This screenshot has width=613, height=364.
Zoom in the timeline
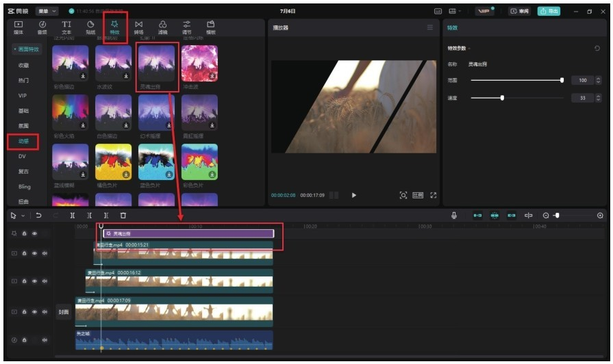[x=600, y=216]
